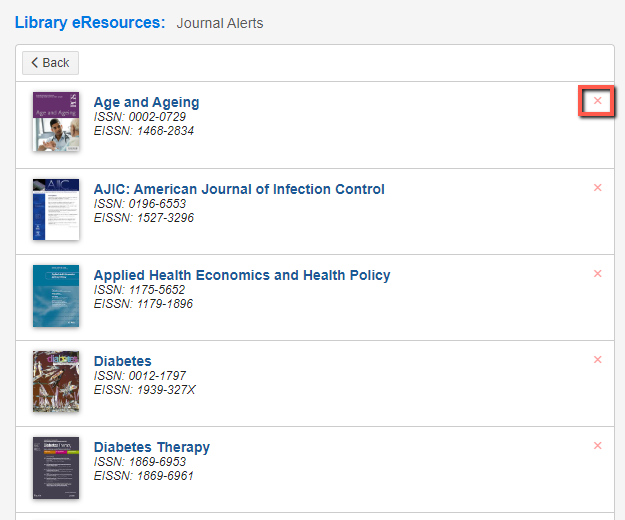This screenshot has height=520, width=625.
Task: Open Applied Health Economics and Health Policy
Action: coord(242,275)
